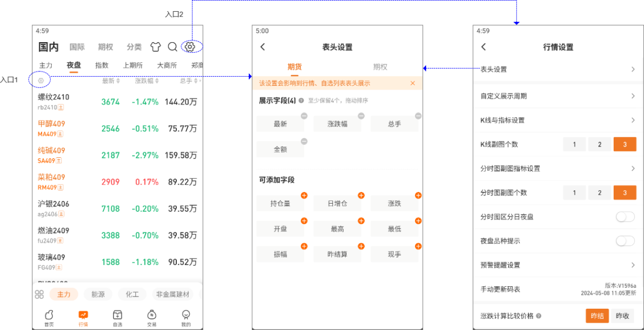Toggle 夜盘品种提示 switch
This screenshot has height=330, width=644.
pyautogui.click(x=625, y=241)
